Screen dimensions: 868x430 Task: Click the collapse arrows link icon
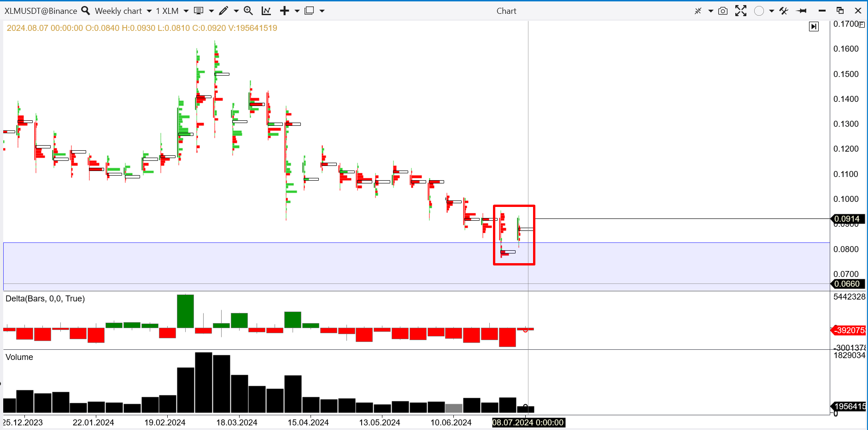click(x=698, y=11)
